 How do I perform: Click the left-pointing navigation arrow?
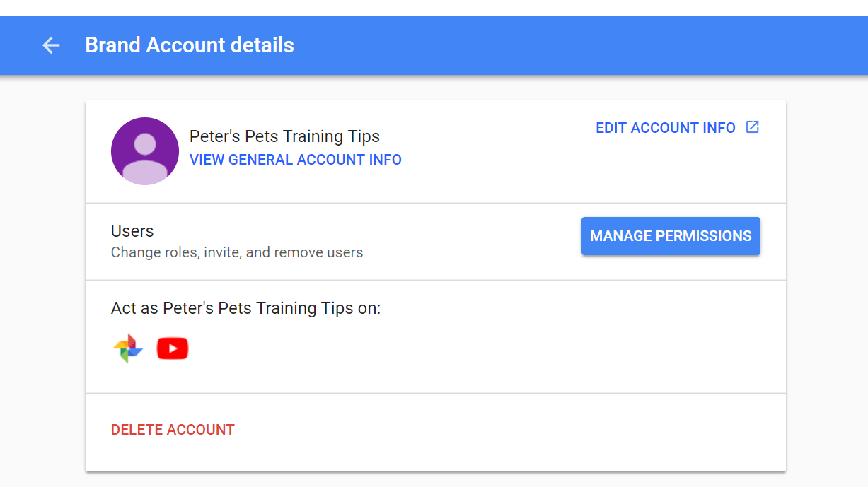pyautogui.click(x=50, y=45)
